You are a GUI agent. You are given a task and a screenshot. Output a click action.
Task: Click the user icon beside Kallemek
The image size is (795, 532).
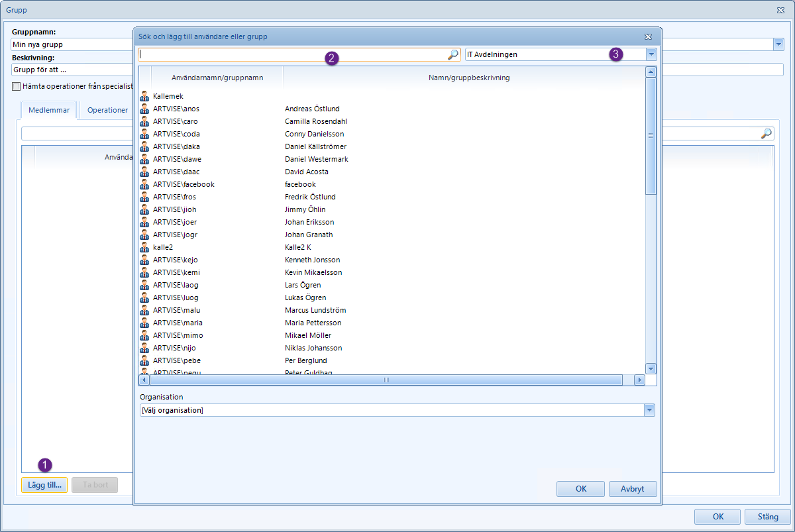click(144, 97)
